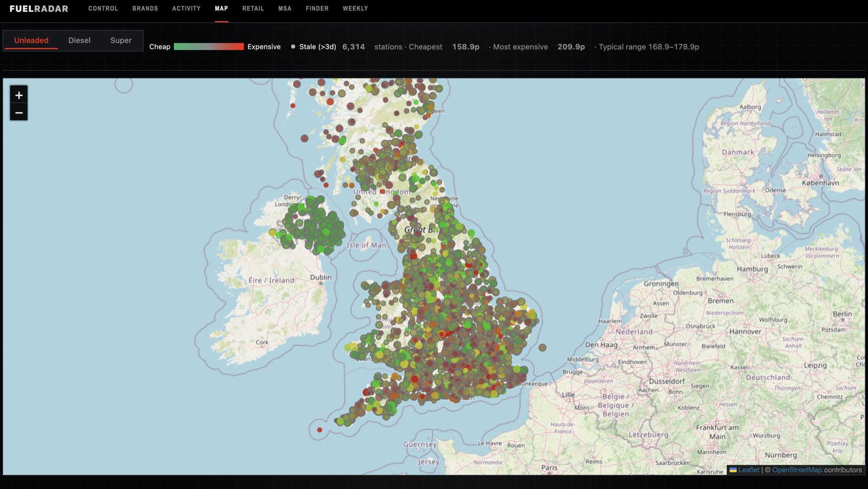This screenshot has height=489, width=868.
Task: Click the Cheap-to-Expensive color gradient legend
Action: (209, 47)
